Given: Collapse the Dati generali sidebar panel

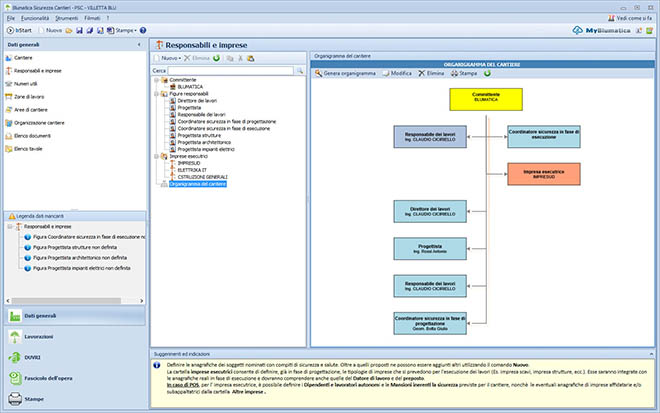Looking at the screenshot, I should 139,45.
